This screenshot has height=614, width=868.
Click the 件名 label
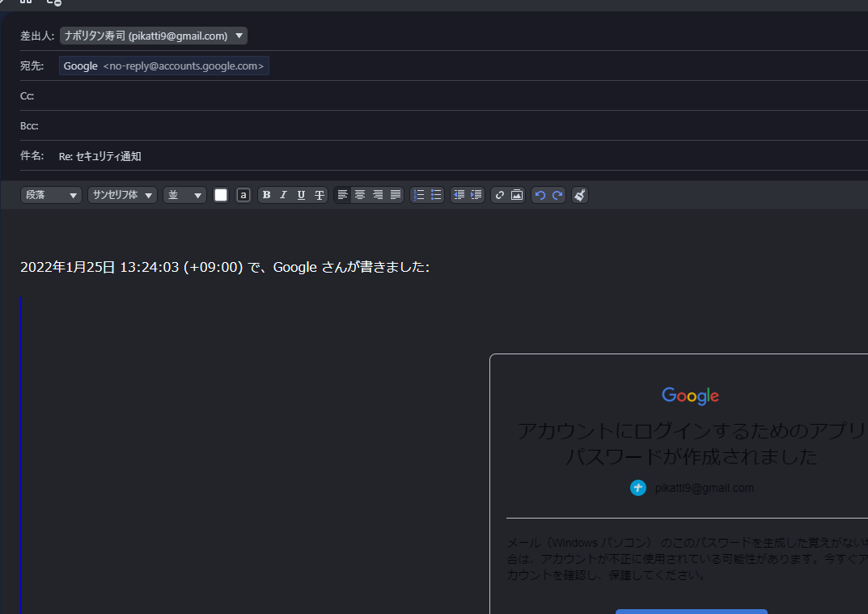pyautogui.click(x=32, y=156)
